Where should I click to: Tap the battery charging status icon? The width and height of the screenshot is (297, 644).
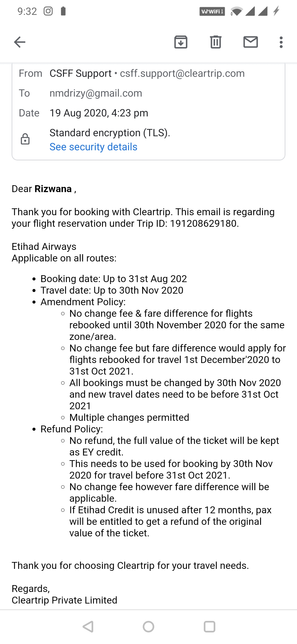pyautogui.click(x=276, y=11)
